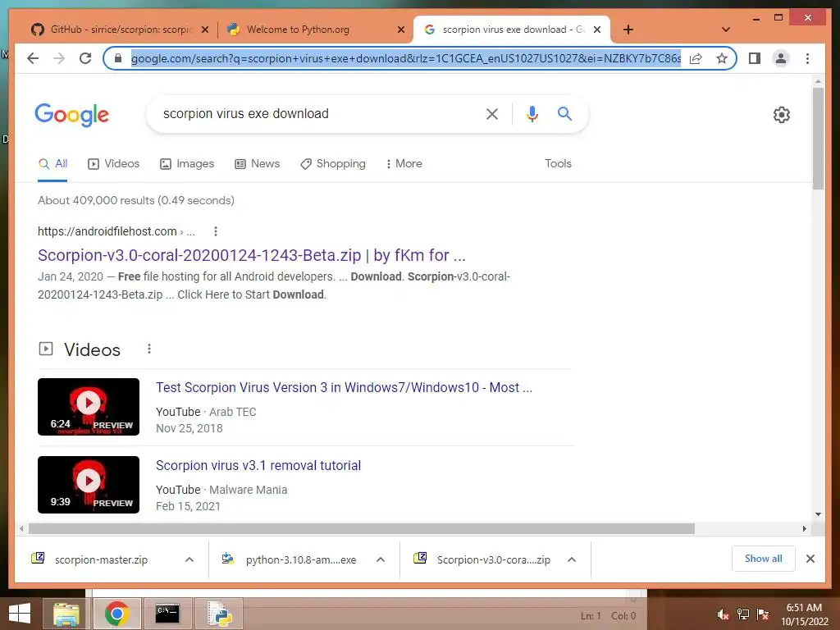Expand Scorpion-v3.0-cora zip options chevron
Image resolution: width=840 pixels, height=630 pixels.
pos(572,559)
